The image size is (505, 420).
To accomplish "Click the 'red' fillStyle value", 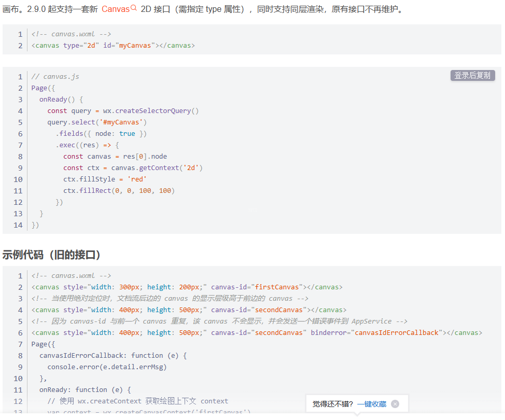I will pyautogui.click(x=137, y=179).
